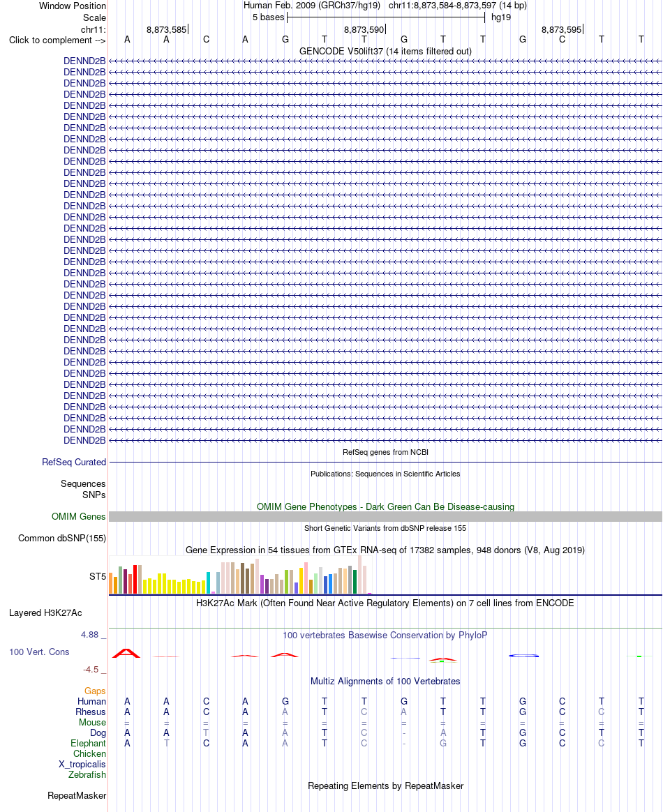
Task: Click 'Short Genetic Variants from dbSNP release 155'
Action: (x=385, y=528)
